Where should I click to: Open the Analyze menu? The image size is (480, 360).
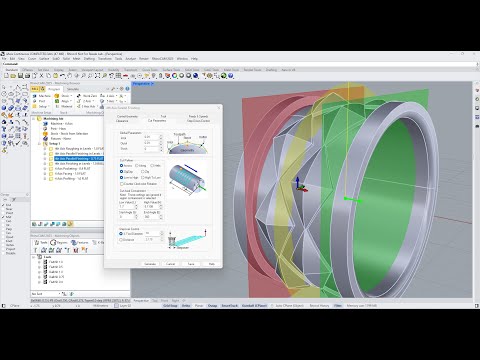(131, 59)
